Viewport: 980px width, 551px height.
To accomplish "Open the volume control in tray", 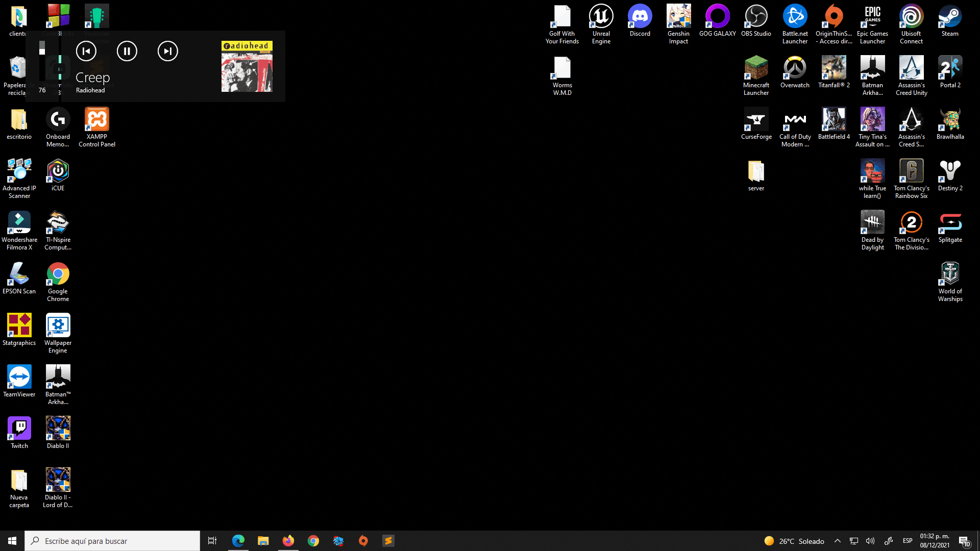I will (870, 541).
